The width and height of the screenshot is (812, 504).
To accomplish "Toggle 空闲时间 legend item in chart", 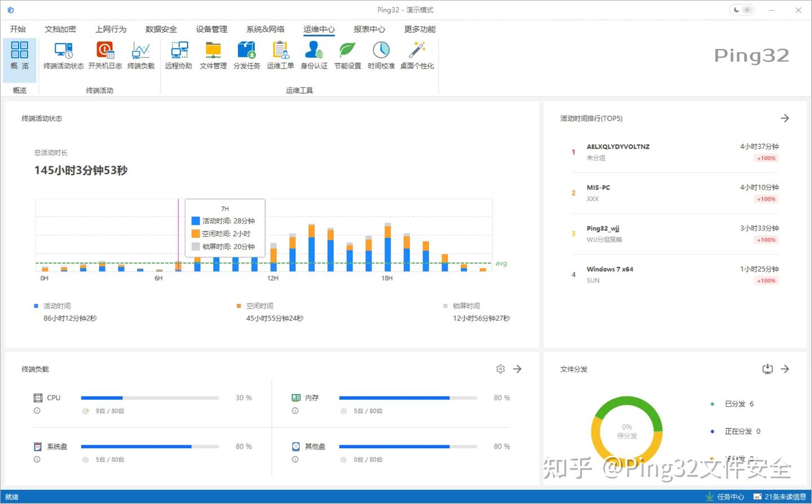I will click(255, 306).
